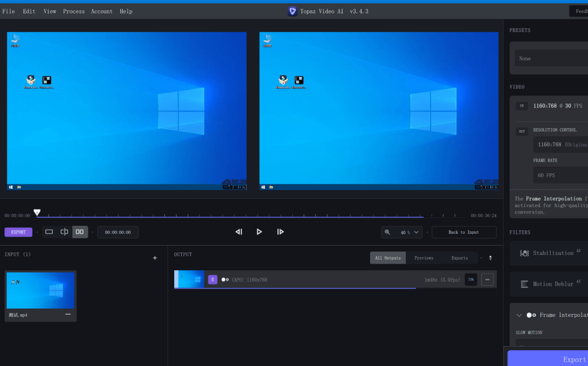Open the File menu
The width and height of the screenshot is (588, 366).
point(8,11)
